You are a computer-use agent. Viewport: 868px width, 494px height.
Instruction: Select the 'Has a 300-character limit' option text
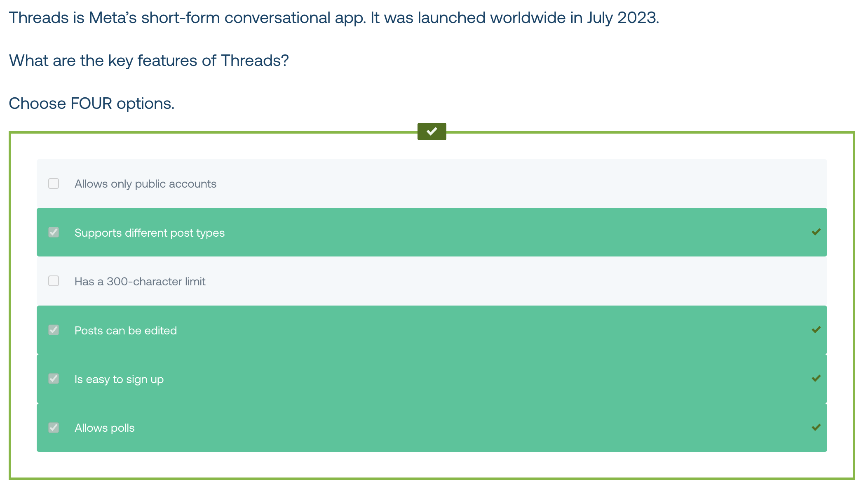coord(140,282)
